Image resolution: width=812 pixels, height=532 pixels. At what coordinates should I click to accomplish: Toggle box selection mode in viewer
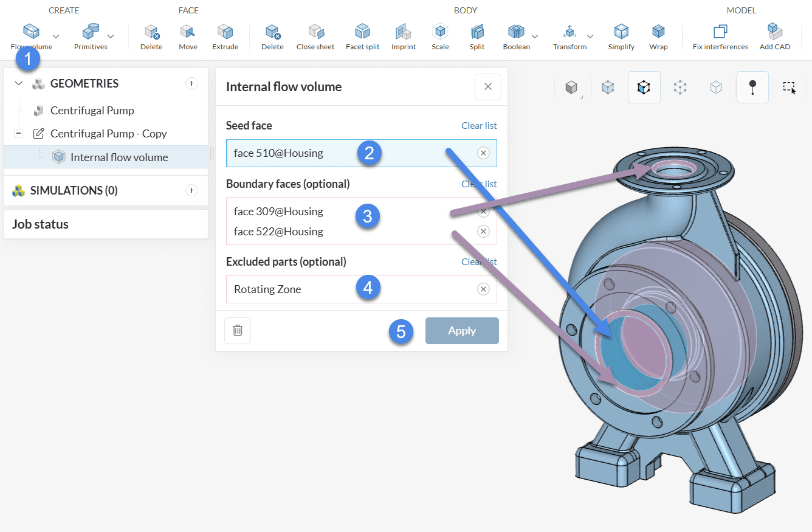[789, 88]
